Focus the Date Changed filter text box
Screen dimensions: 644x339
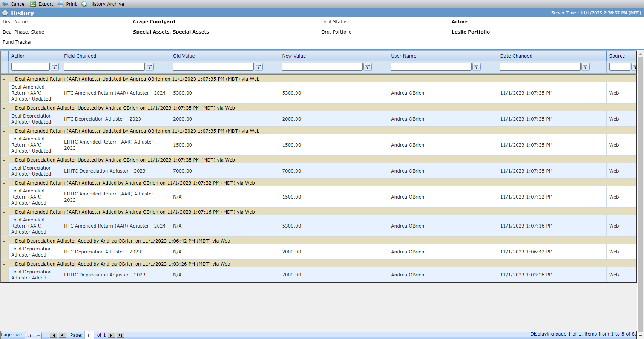point(540,67)
